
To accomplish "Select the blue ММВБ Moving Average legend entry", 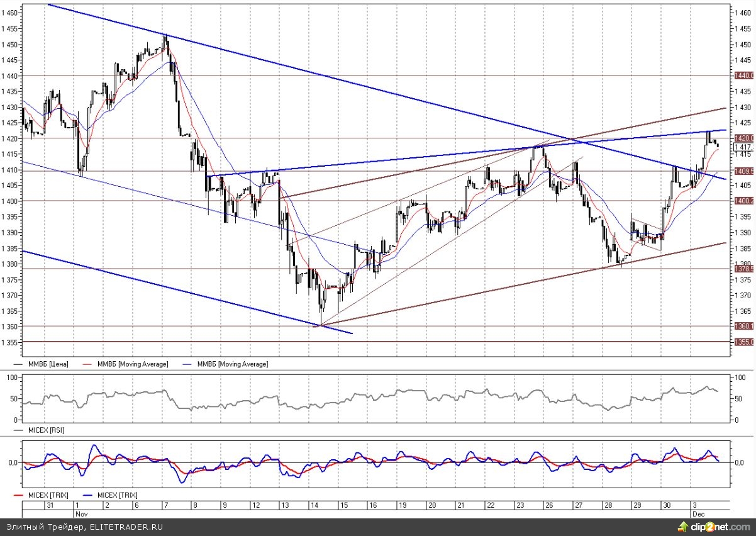I will (230, 364).
